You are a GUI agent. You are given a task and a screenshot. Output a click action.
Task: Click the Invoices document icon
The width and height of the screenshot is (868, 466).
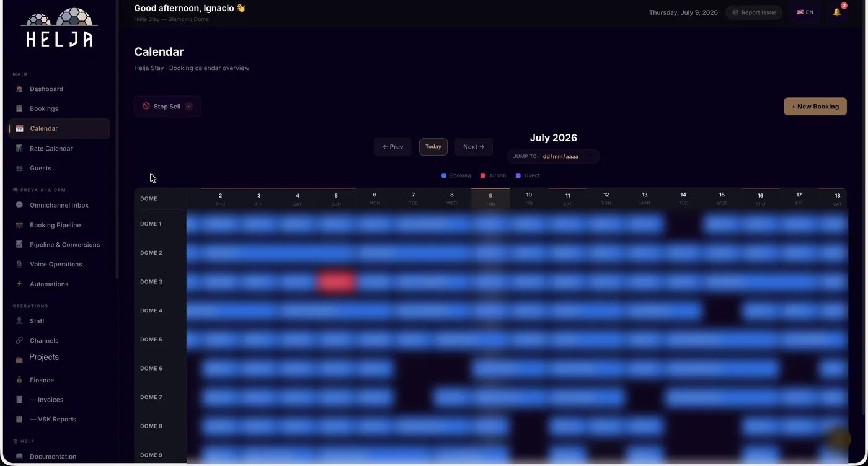pyautogui.click(x=19, y=400)
